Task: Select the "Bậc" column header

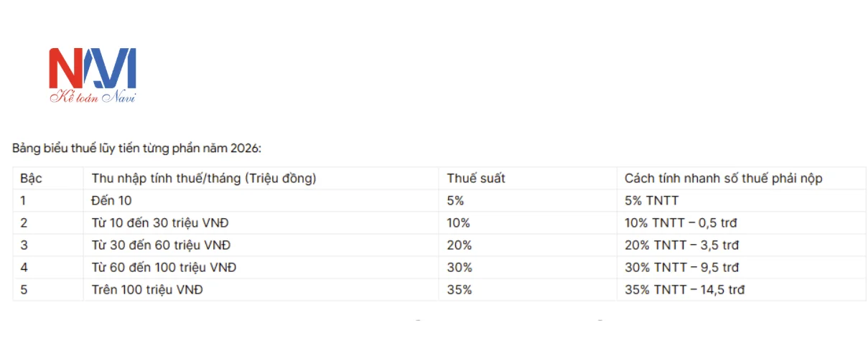Action: coord(31,179)
